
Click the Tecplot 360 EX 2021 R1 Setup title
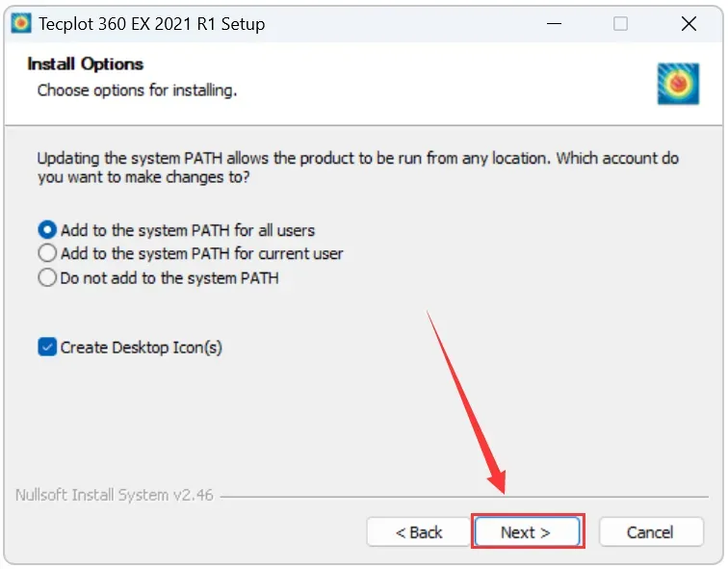pyautogui.click(x=152, y=24)
